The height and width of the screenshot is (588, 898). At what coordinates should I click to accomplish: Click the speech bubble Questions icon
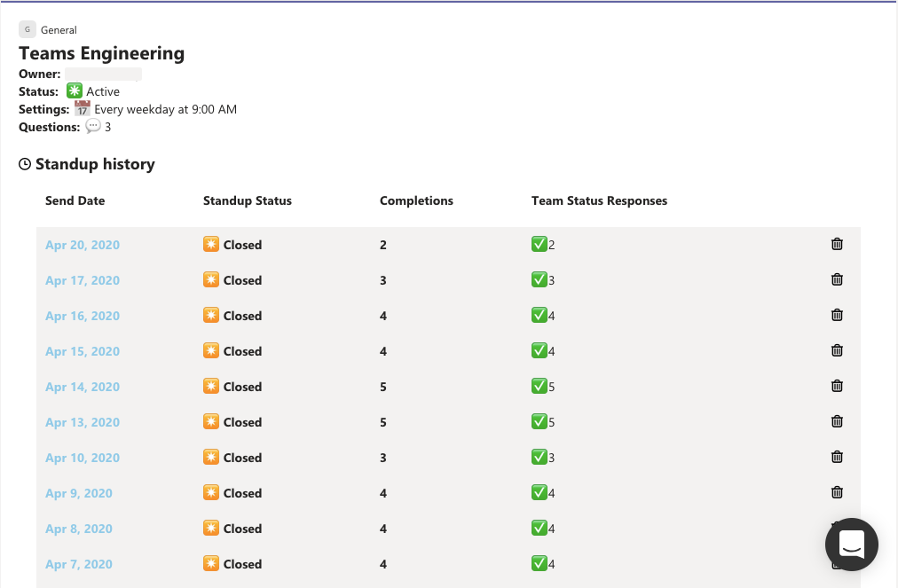(x=93, y=126)
